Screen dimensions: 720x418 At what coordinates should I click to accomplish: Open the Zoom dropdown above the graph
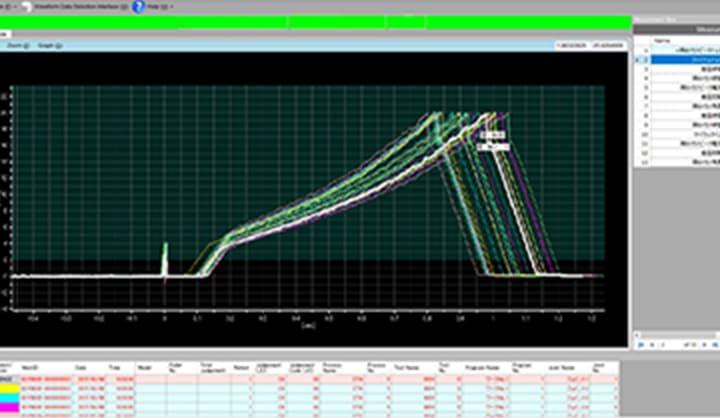(19, 45)
